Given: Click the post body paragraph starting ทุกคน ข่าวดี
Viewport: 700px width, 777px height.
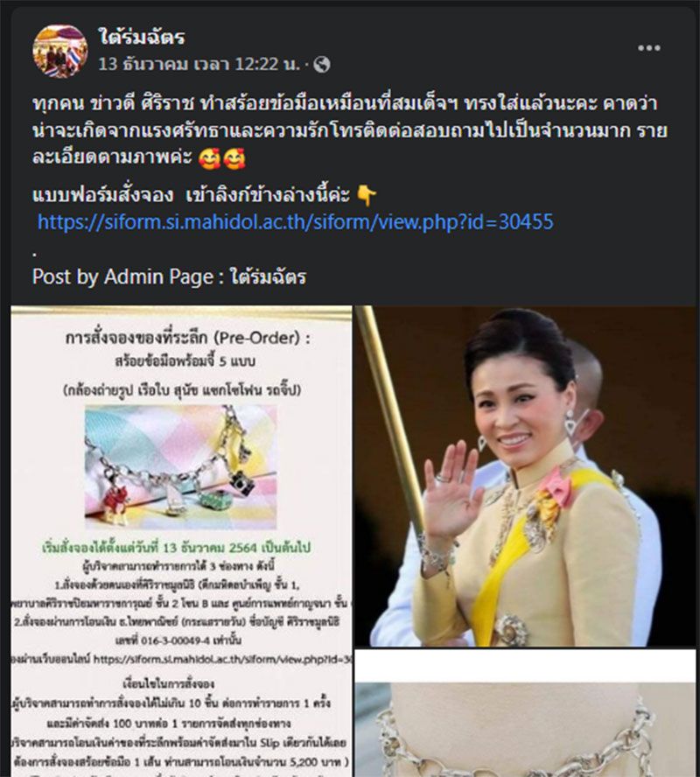Looking at the screenshot, I should (x=350, y=131).
